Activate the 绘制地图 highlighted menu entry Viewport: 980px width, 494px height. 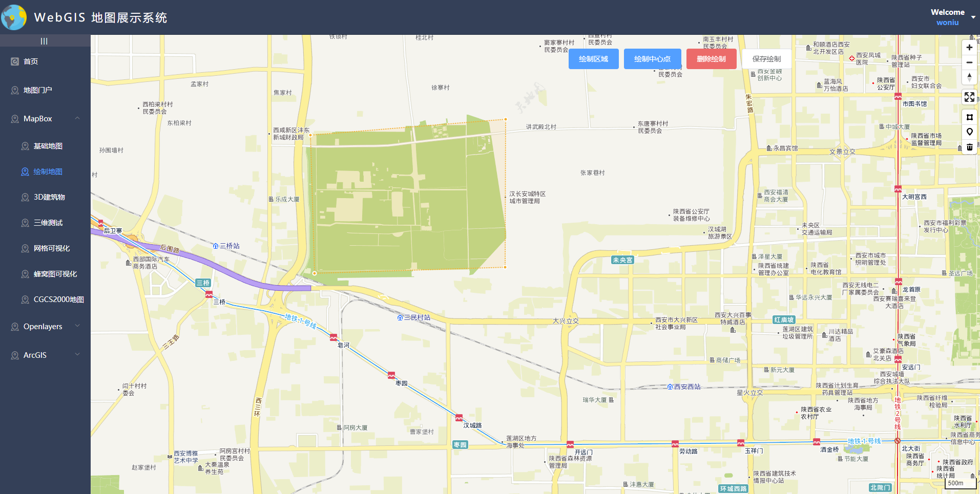click(x=48, y=171)
